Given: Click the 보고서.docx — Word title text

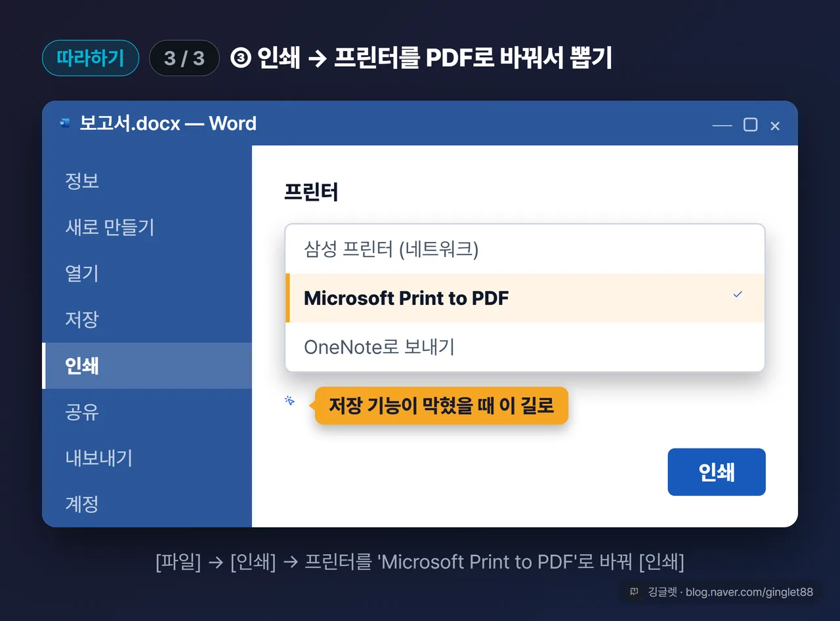Looking at the screenshot, I should (x=168, y=123).
